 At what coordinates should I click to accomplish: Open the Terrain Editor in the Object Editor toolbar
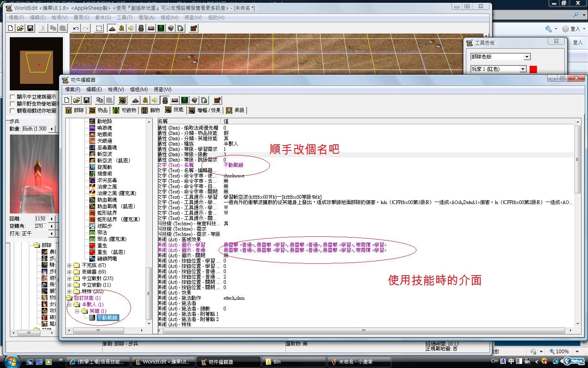(x=136, y=100)
